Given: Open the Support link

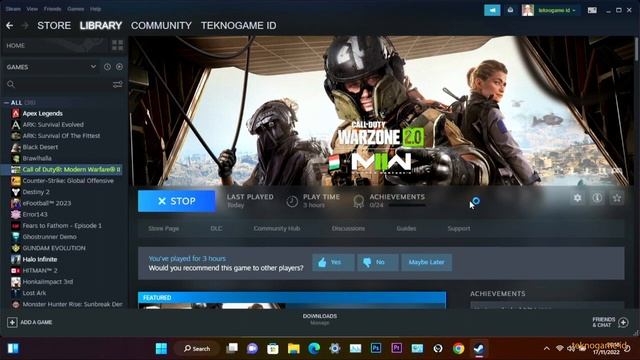Looking at the screenshot, I should point(459,229).
